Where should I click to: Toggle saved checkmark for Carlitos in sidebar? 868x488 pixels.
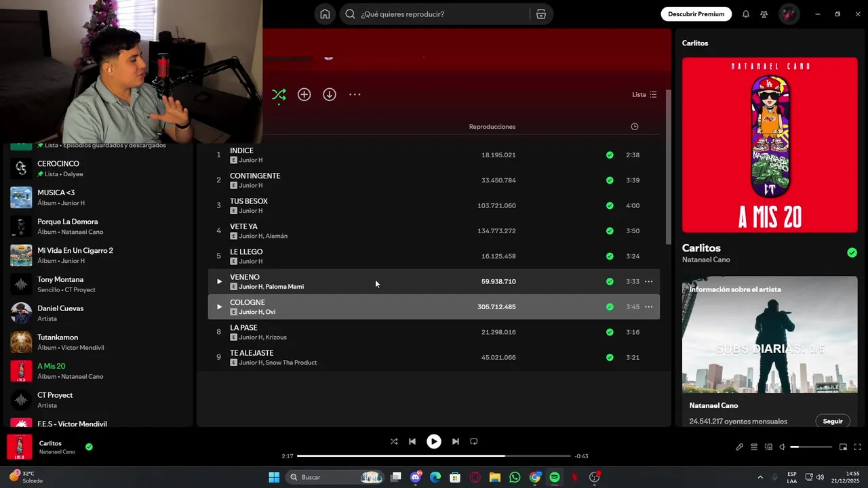(852, 253)
